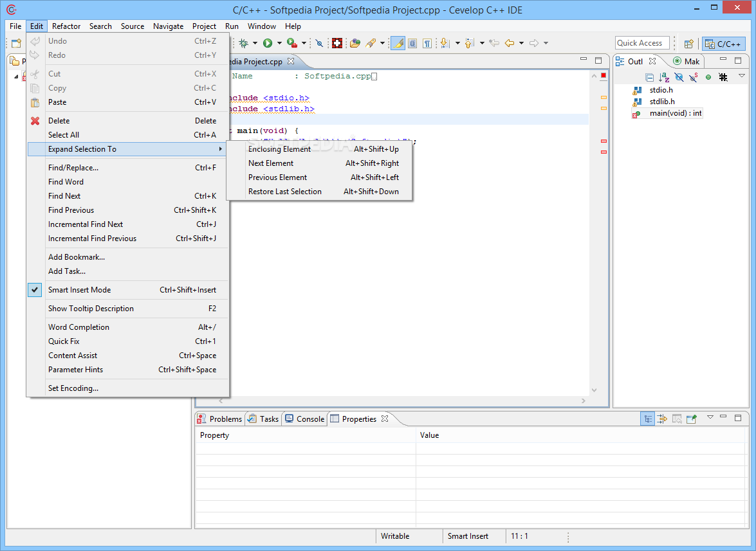Select Set Encoding... in Edit menu
This screenshot has height=551, width=756.
[128, 388]
